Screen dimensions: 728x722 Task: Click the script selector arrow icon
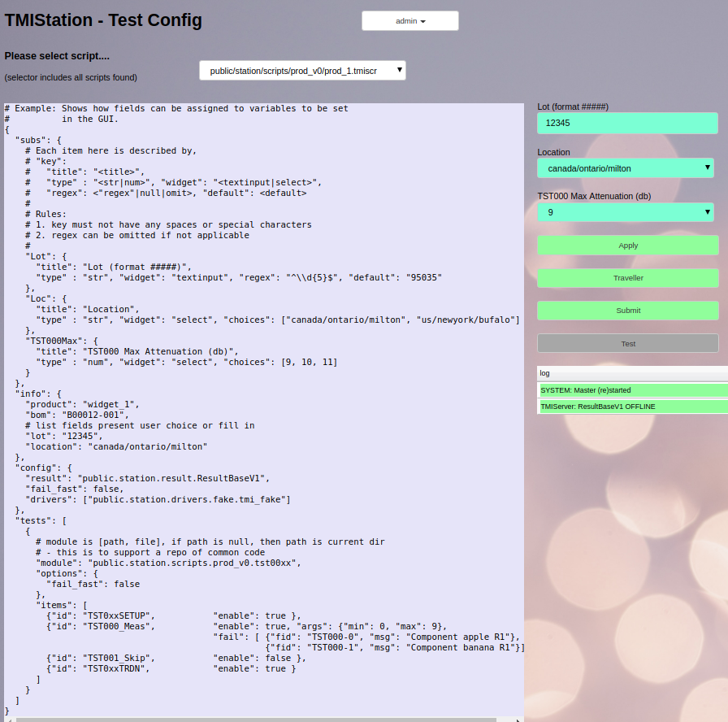(x=399, y=70)
